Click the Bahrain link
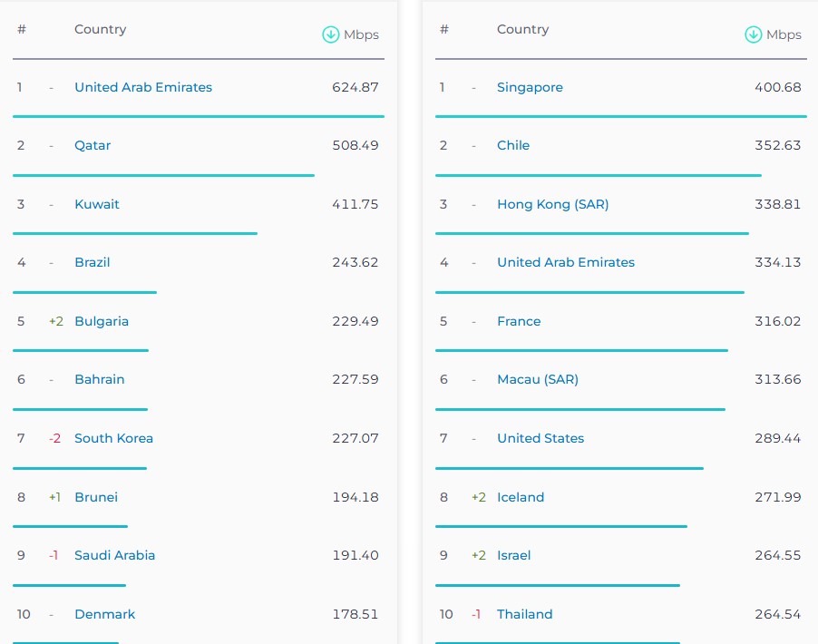The width and height of the screenshot is (818, 644). pos(100,379)
